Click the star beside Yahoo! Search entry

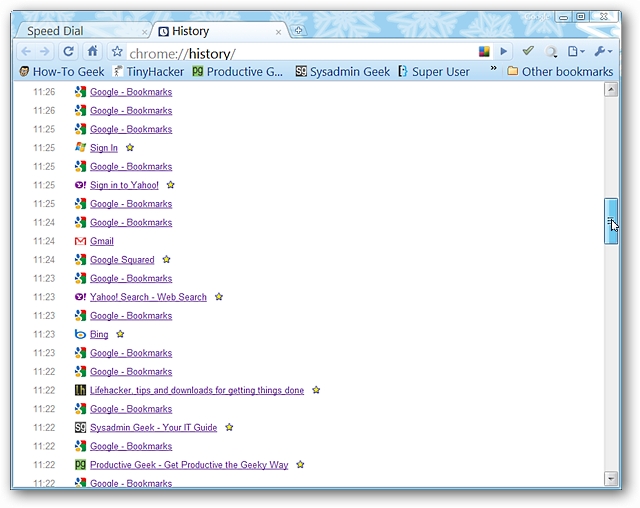219,297
